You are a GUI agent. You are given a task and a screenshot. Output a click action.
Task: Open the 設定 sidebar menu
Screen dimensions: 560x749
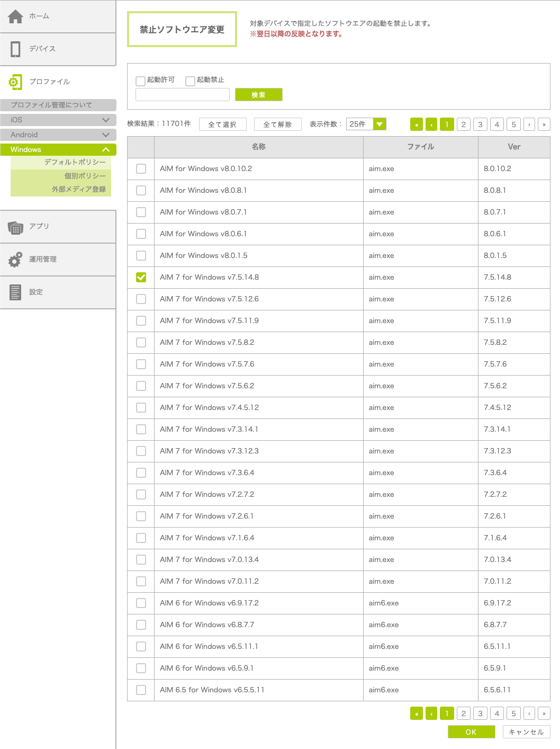58,292
